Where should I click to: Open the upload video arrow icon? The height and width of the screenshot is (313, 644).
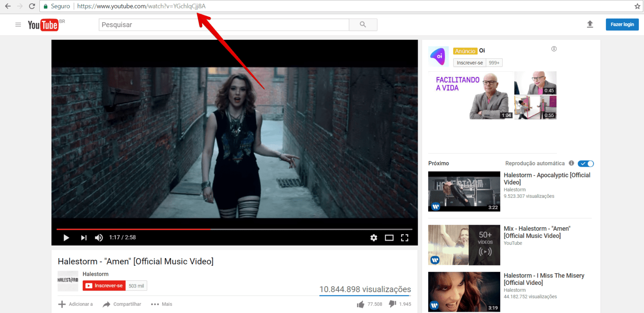click(x=590, y=24)
